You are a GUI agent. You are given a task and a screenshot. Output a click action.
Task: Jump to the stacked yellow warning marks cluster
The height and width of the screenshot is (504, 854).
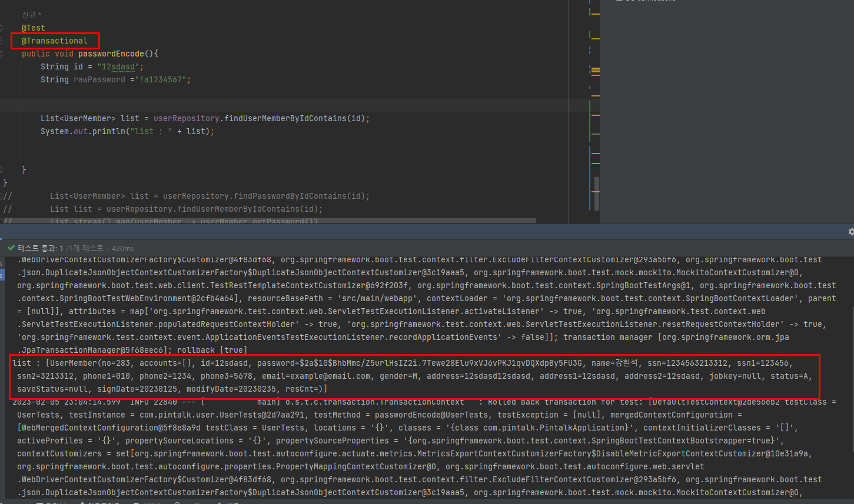click(x=595, y=71)
